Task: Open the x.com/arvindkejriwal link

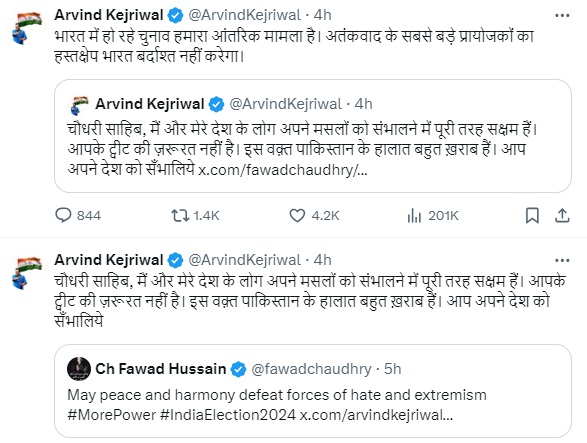Action: [x=377, y=415]
